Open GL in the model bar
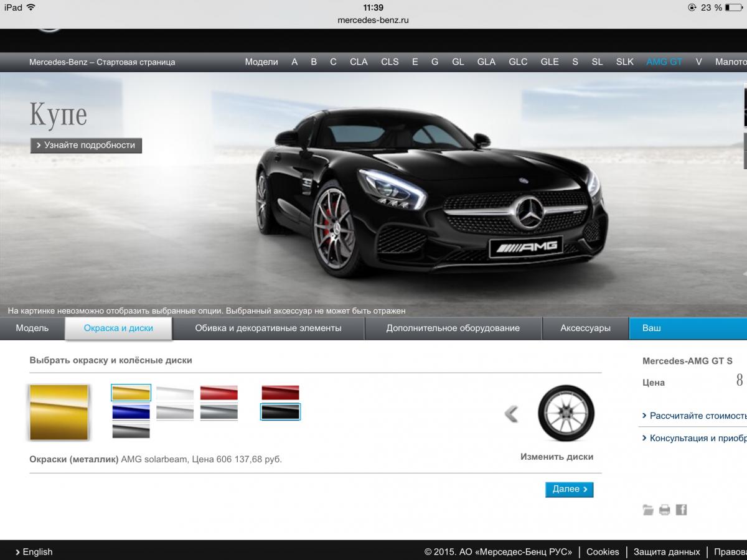Screen dimensions: 747x560 click(458, 62)
